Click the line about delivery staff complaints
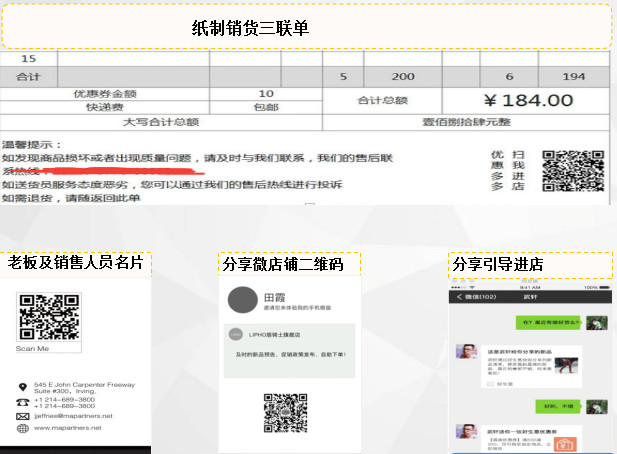 (172, 185)
